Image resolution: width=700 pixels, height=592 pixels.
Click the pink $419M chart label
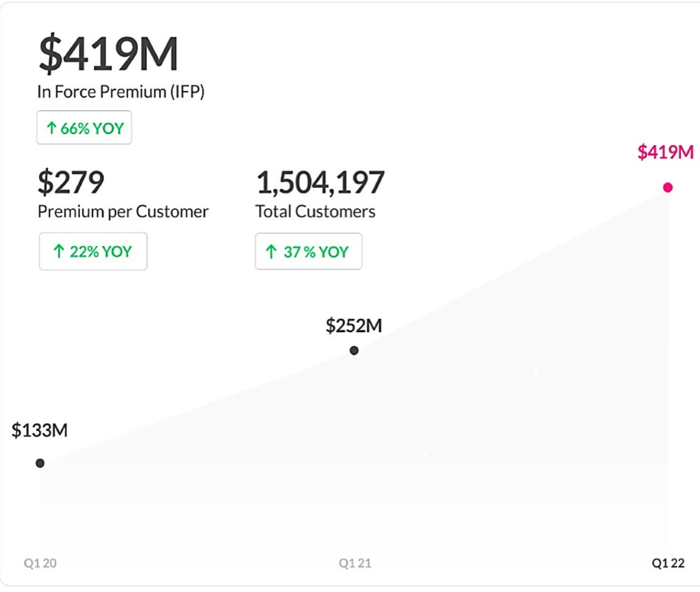click(x=665, y=152)
